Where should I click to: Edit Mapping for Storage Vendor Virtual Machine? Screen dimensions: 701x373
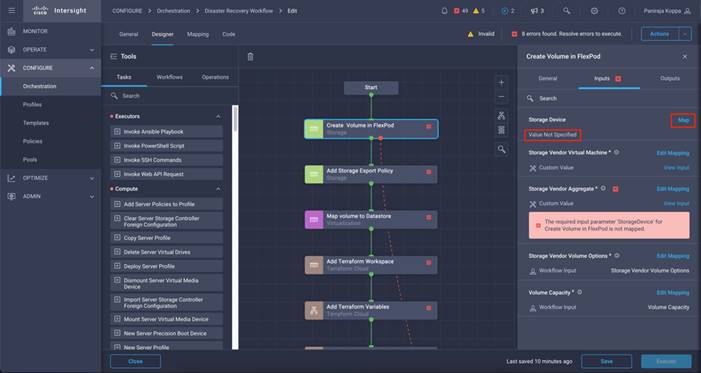[x=673, y=153]
